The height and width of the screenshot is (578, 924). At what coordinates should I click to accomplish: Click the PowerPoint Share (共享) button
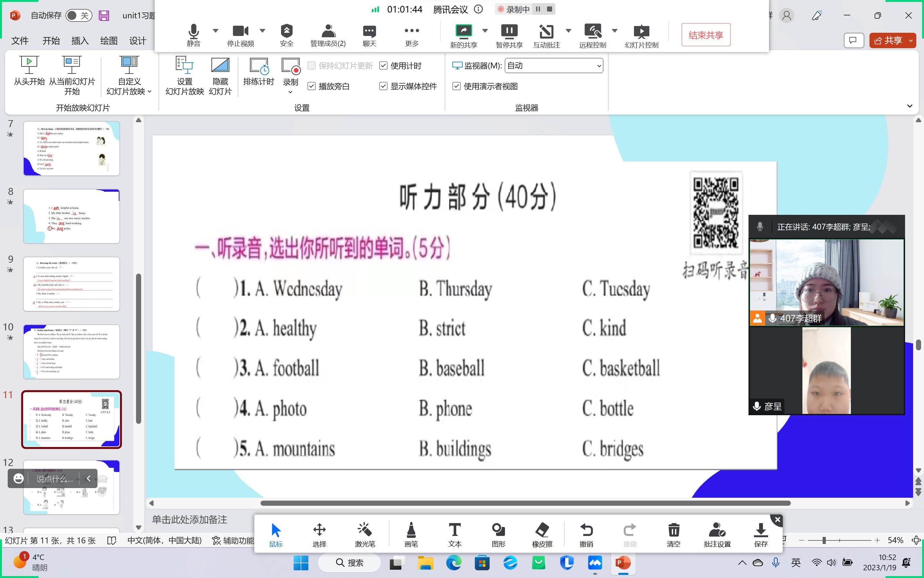[888, 40]
